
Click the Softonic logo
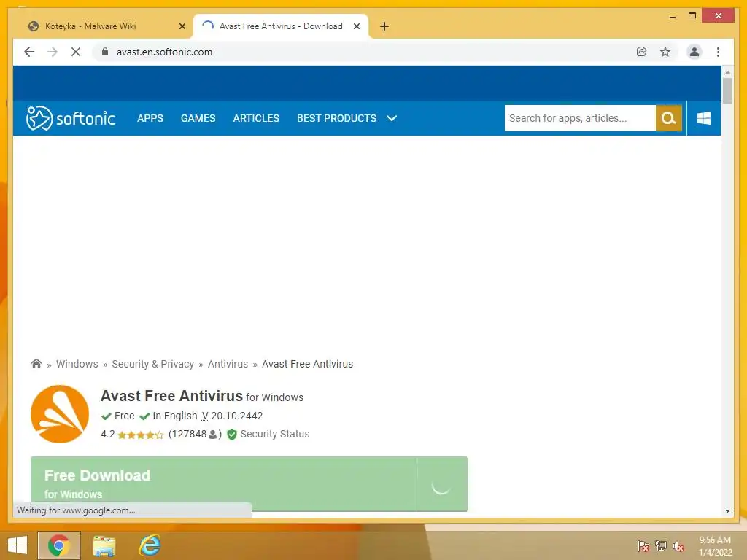tap(71, 118)
